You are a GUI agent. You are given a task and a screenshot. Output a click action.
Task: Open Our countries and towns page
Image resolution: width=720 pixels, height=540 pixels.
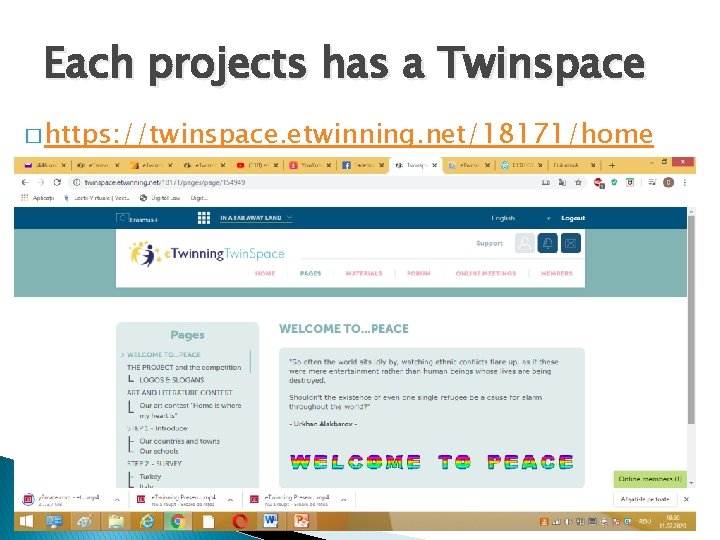(180, 441)
